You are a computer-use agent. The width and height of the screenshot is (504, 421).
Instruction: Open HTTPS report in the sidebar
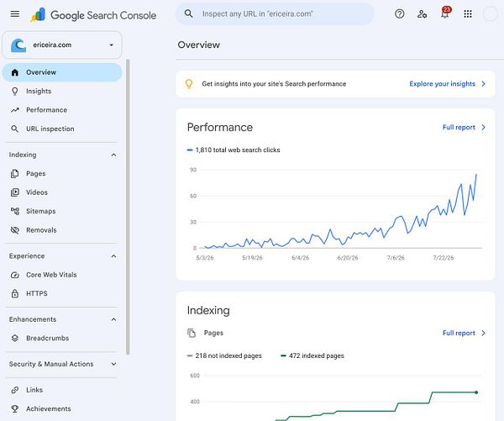click(62, 293)
